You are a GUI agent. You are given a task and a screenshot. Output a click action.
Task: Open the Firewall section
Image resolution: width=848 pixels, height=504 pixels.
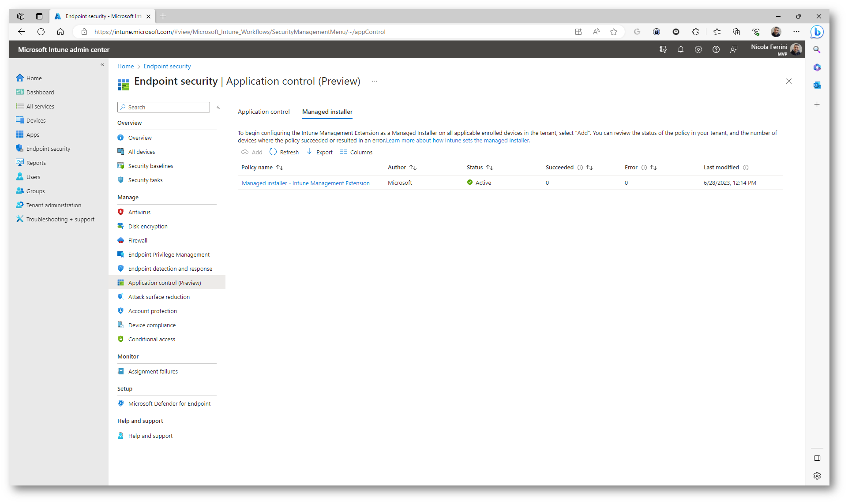(x=138, y=240)
